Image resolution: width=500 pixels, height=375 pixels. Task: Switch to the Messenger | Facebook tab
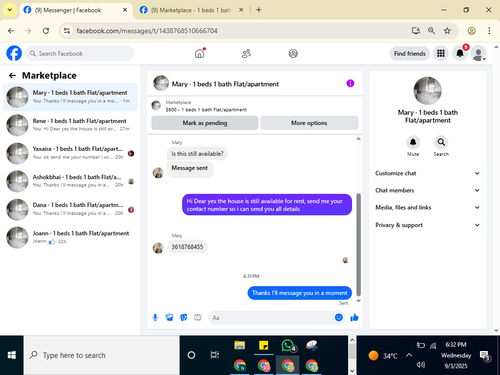tap(75, 10)
